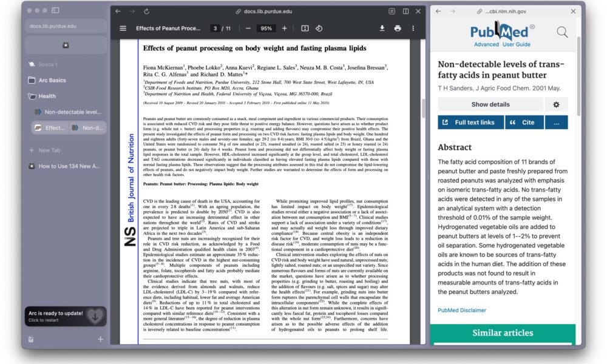Close the PDF split pane
The height and width of the screenshot is (364, 607).
click(418, 11)
